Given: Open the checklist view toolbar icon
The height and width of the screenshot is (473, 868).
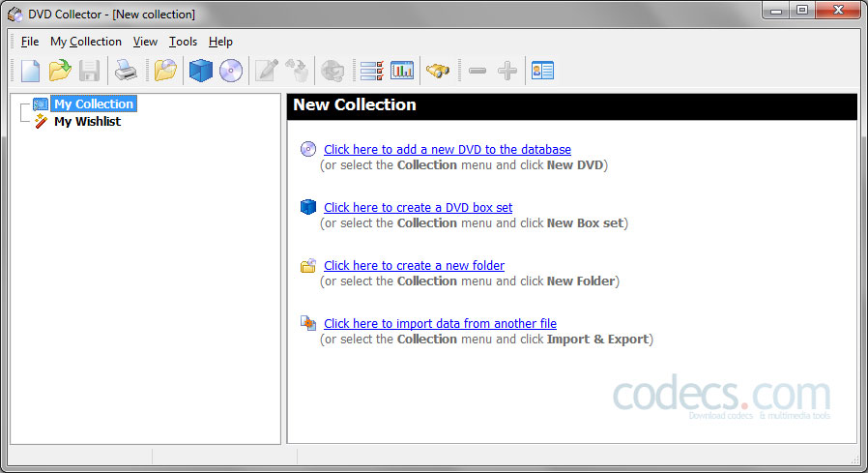Looking at the screenshot, I should click(x=371, y=71).
